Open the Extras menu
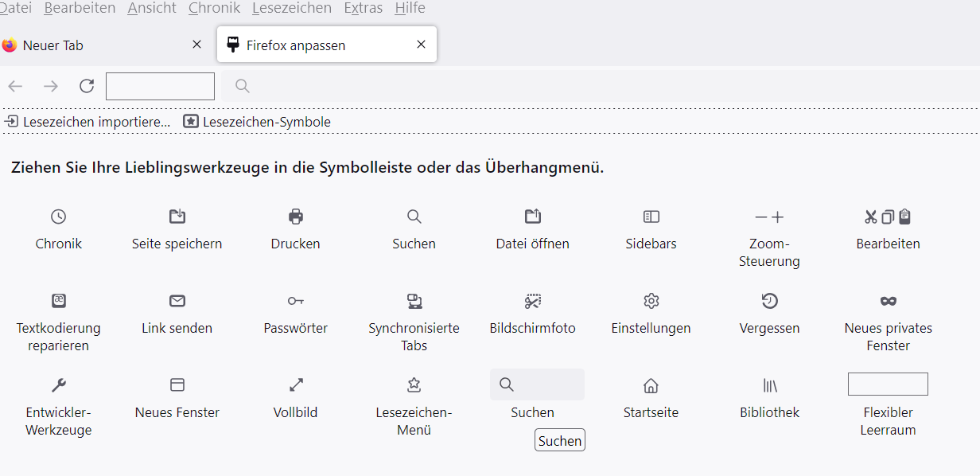Image resolution: width=980 pixels, height=476 pixels. [x=363, y=8]
